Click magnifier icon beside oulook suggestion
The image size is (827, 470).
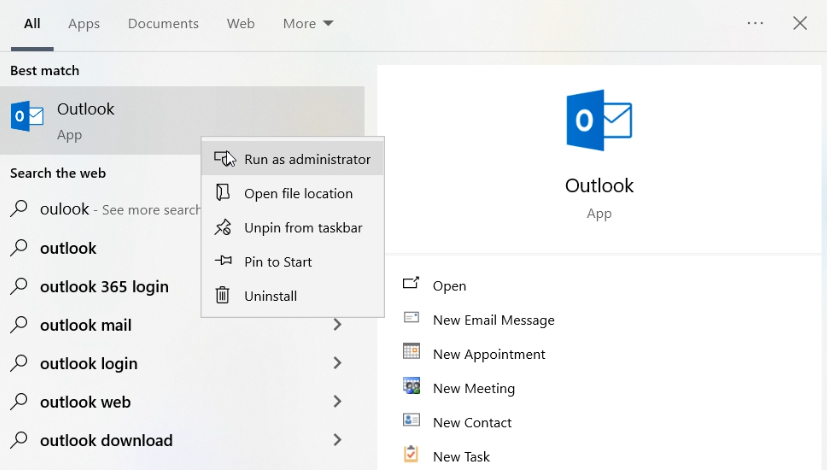point(19,208)
